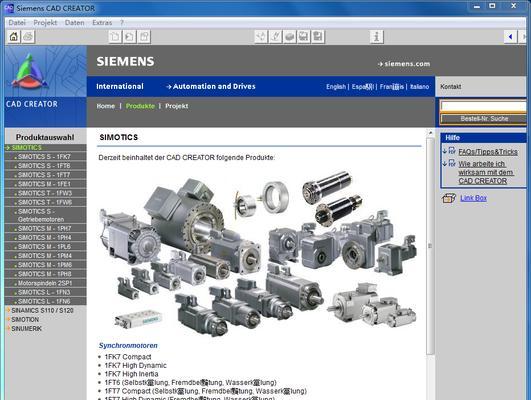This screenshot has height=400, width=531.
Task: Click the document icon before FAQs/Tipps&Tricks
Action: 452,151
